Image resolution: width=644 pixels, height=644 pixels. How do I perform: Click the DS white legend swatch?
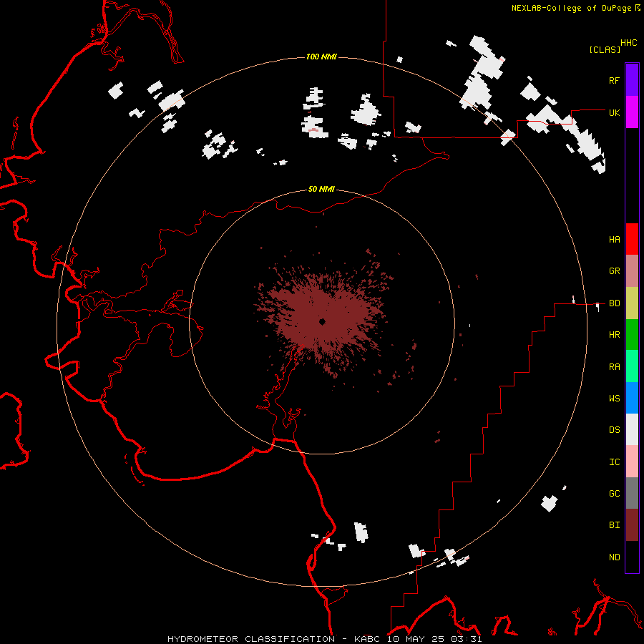point(632,429)
